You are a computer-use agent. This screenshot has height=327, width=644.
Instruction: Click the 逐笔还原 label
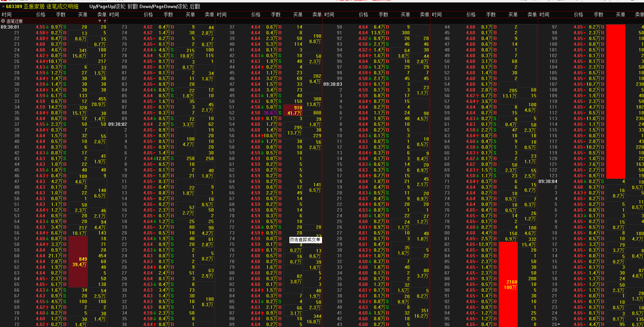point(15,21)
